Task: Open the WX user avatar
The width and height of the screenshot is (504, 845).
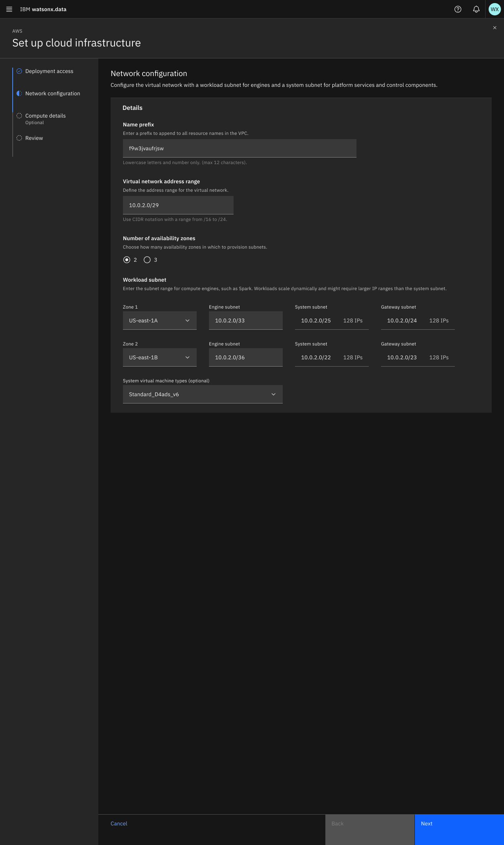Action: point(495,9)
